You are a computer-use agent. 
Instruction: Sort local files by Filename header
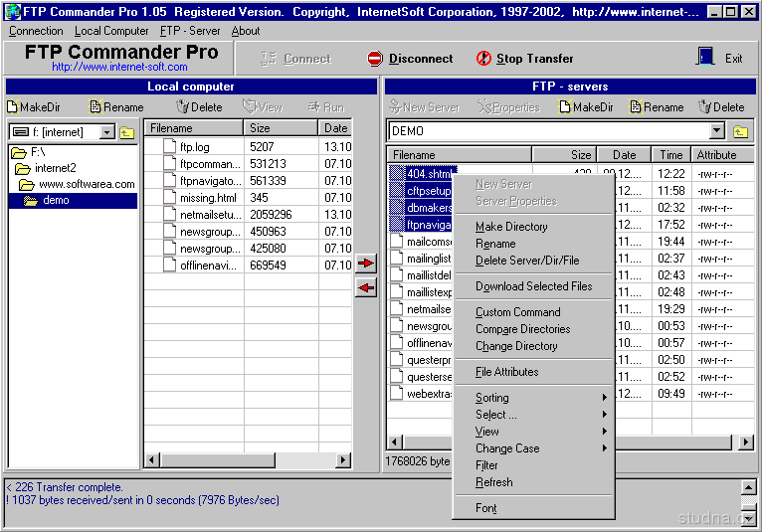[194, 128]
